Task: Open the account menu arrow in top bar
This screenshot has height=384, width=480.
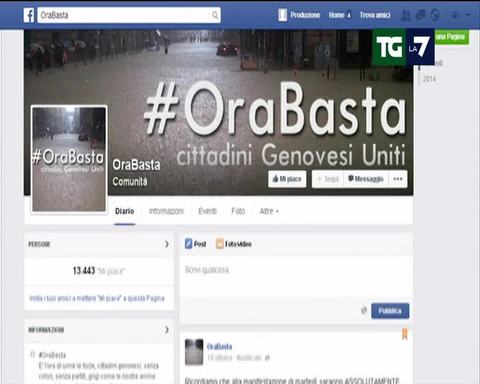Action: click(x=468, y=15)
